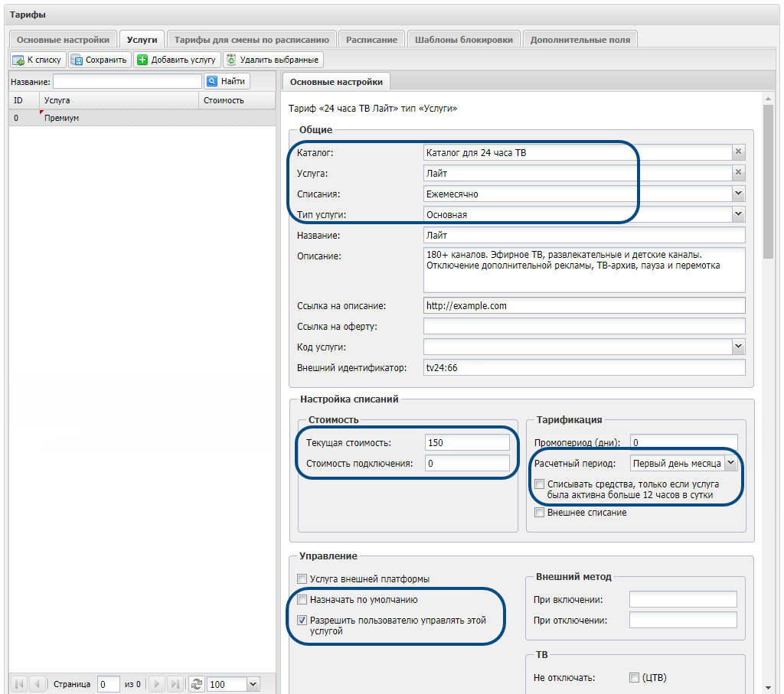Go to first page in pager

tap(19, 683)
